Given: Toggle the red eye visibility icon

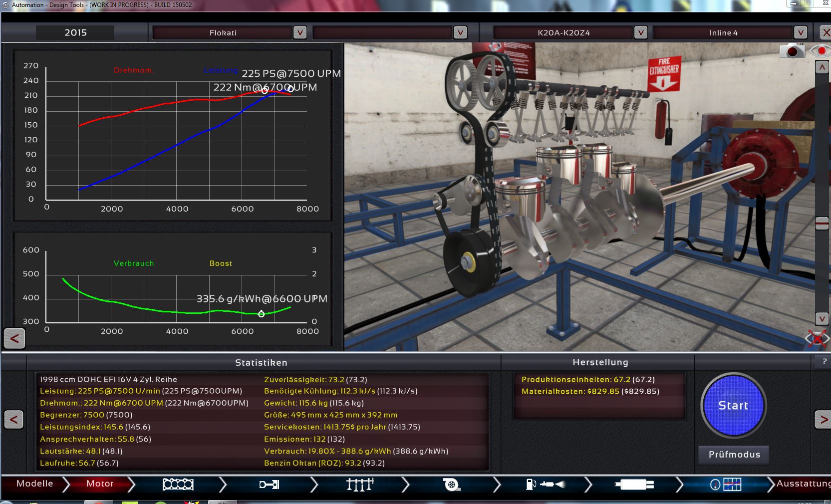Looking at the screenshot, I should click(820, 51).
